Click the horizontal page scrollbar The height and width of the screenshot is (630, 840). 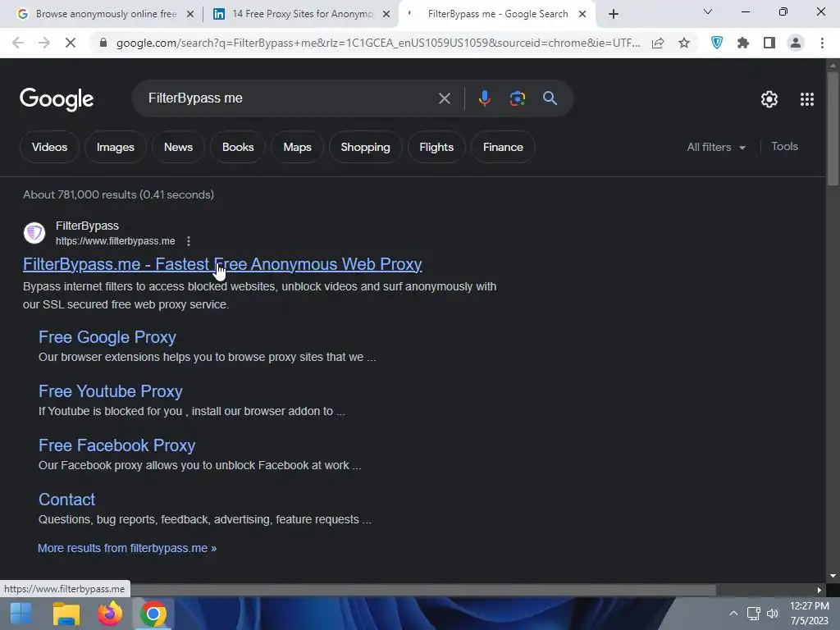(x=423, y=590)
